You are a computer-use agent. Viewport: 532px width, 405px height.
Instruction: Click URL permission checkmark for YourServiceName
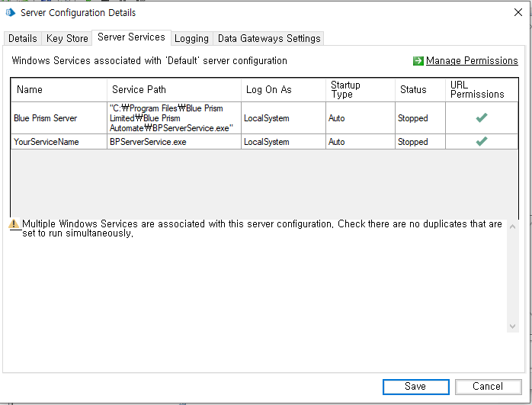click(481, 141)
